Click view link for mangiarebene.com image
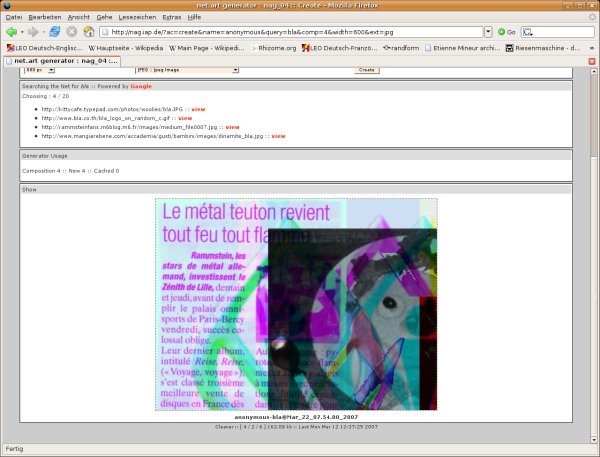Image resolution: width=600 pixels, height=457 pixels. tap(278, 136)
